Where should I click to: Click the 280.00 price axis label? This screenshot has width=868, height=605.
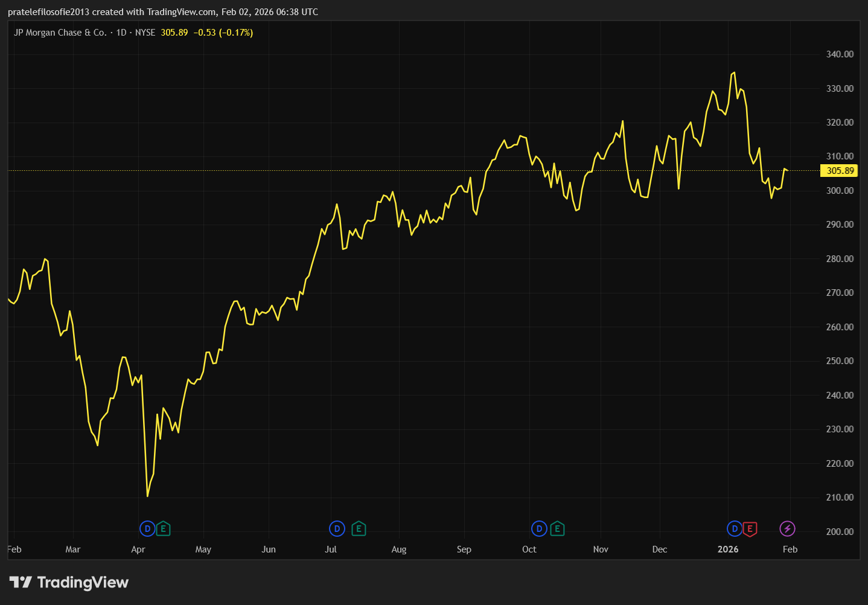click(840, 259)
